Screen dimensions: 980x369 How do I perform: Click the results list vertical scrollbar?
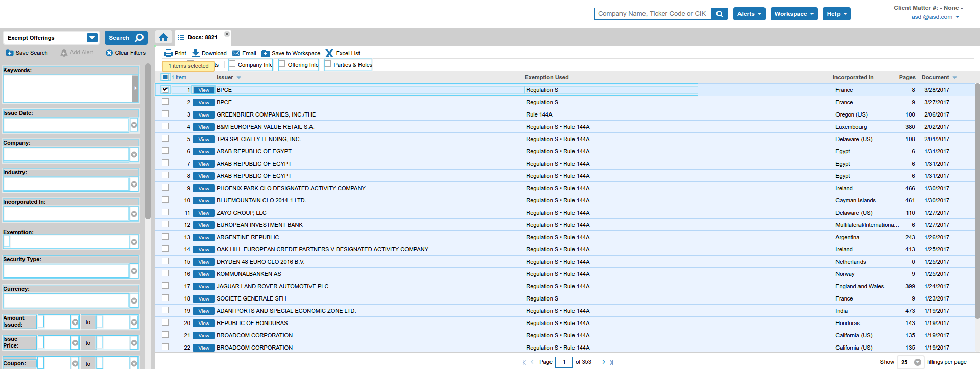coord(977,200)
